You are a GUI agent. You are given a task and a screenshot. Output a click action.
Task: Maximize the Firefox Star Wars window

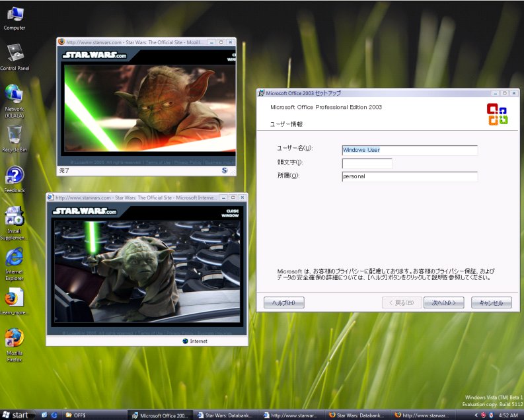[221, 42]
